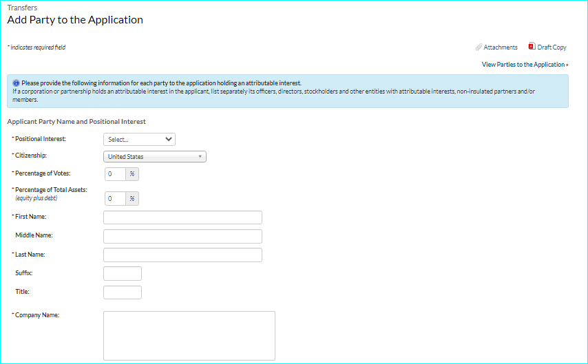Click the '(equity plus debt)' note
Screen dimensions: 588x364
[36, 198]
